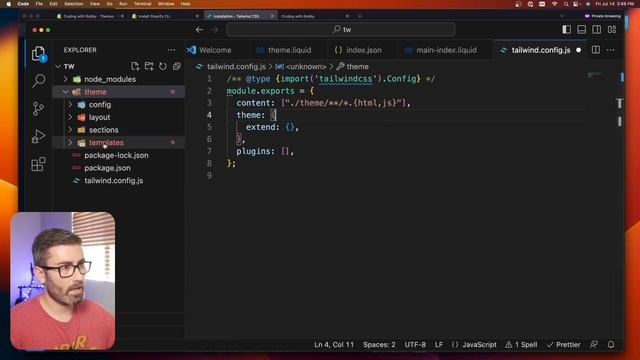Open notifications bell in status bar
Viewport: 640px width, 360px height.
click(611, 344)
